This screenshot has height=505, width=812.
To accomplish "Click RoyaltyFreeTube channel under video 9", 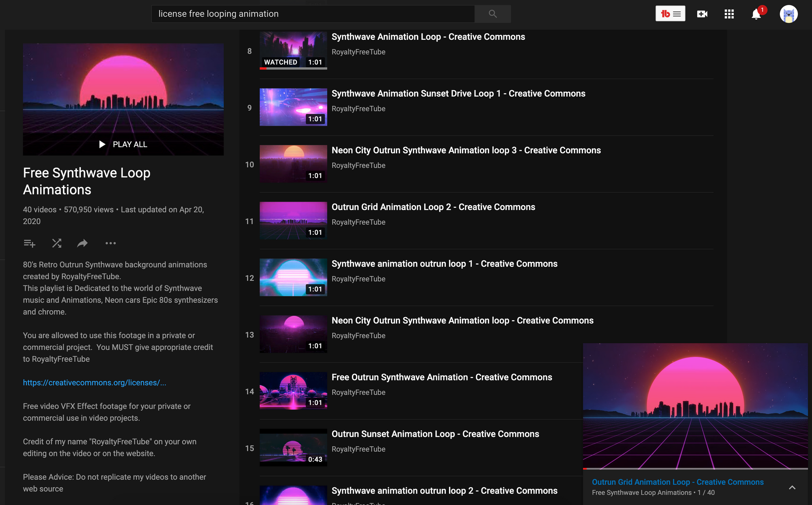I will coord(358,109).
